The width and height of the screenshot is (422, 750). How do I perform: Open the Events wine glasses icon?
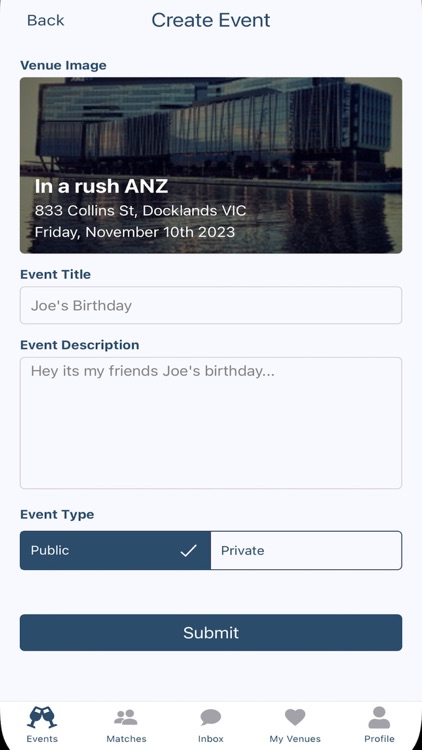click(x=42, y=717)
